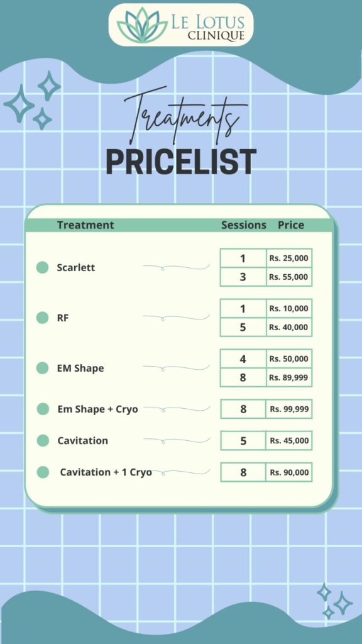The image size is (362, 644).
Task: Click the Rs. 55,000 price cell
Action: click(289, 277)
